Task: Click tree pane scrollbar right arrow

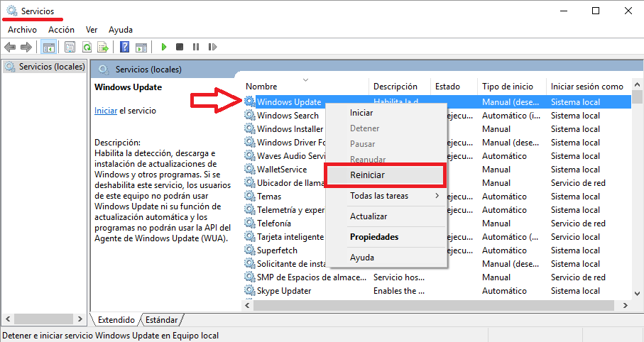Action: click(80, 319)
